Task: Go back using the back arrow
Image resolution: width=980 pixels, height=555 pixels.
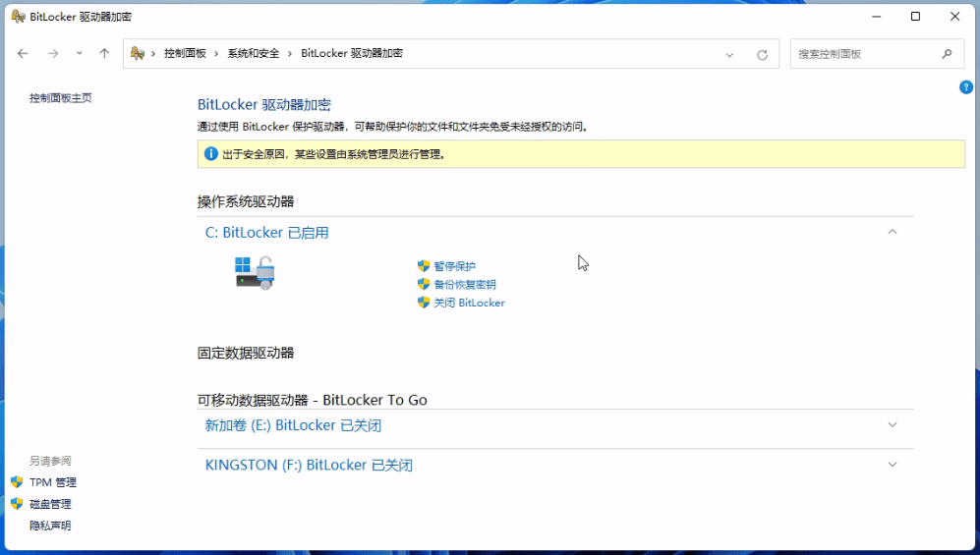Action: (x=24, y=54)
